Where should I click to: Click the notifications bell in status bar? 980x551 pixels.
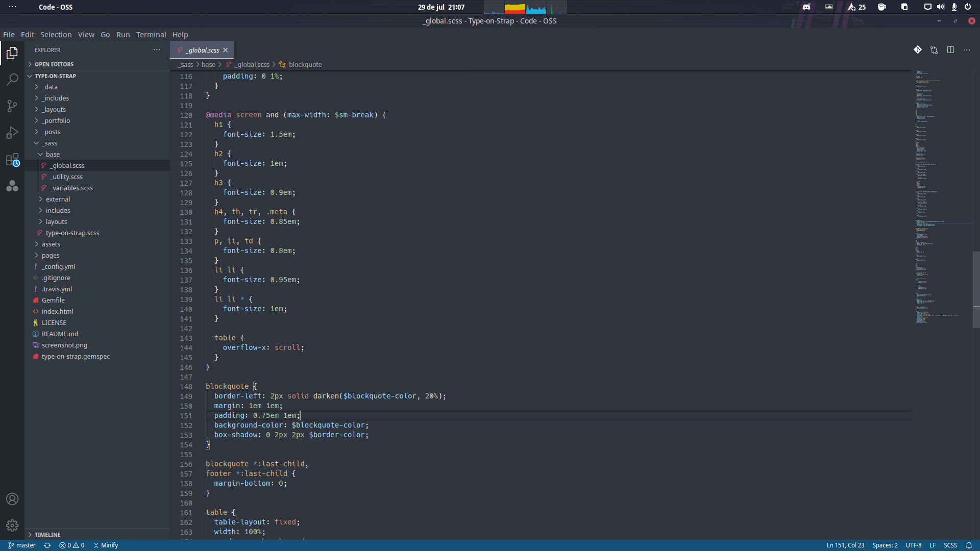click(969, 545)
